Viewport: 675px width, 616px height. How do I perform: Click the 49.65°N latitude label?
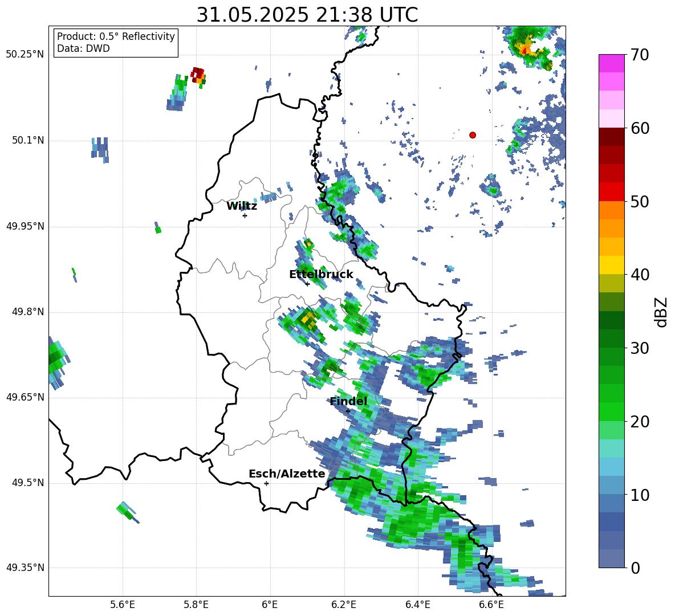coord(25,397)
